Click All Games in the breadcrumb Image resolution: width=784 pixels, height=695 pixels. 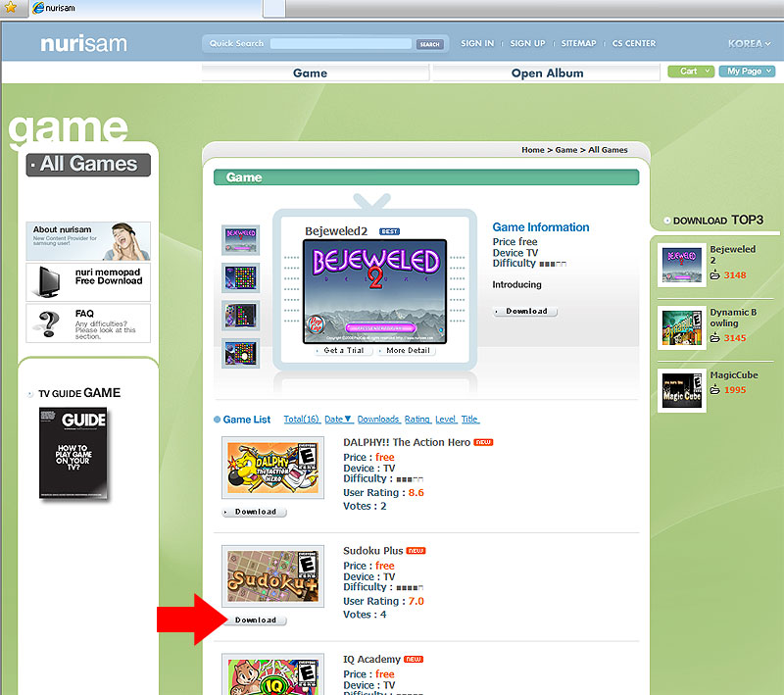[x=608, y=150]
